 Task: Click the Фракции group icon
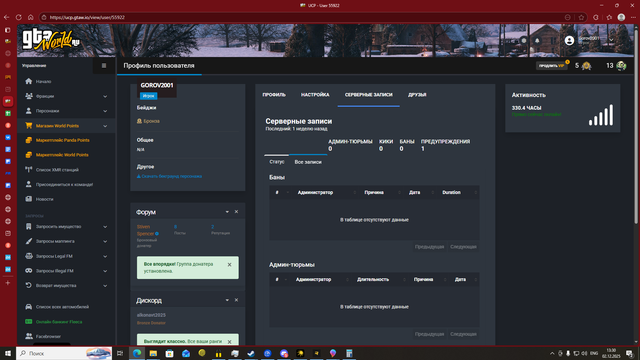point(29,96)
